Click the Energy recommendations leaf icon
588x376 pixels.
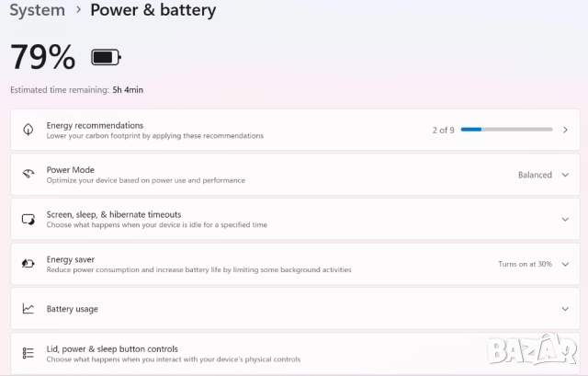tap(28, 130)
